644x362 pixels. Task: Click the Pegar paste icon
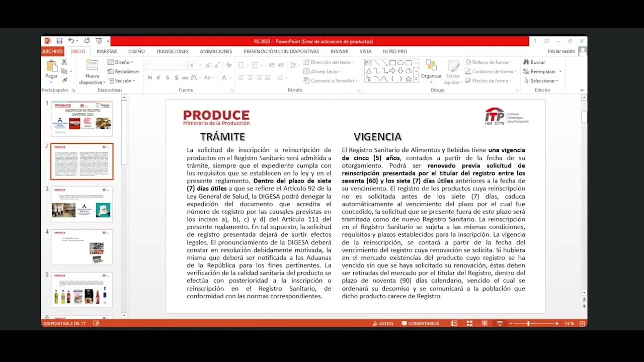click(51, 66)
